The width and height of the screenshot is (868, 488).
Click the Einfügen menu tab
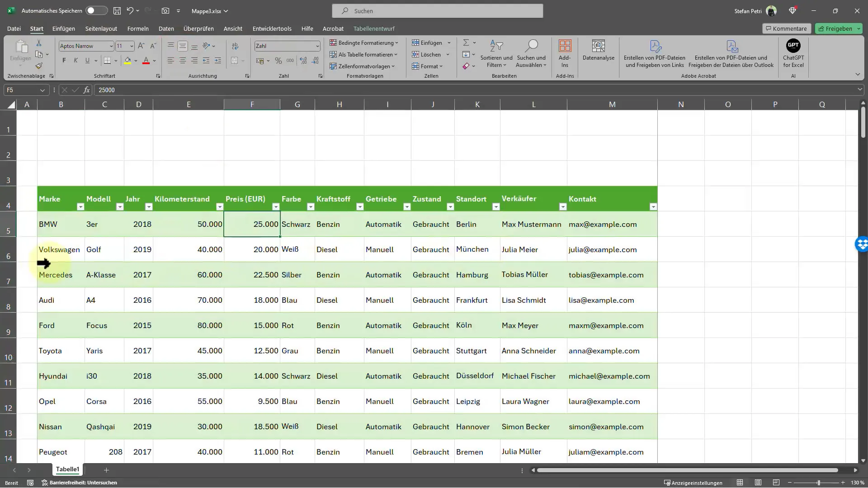click(63, 28)
